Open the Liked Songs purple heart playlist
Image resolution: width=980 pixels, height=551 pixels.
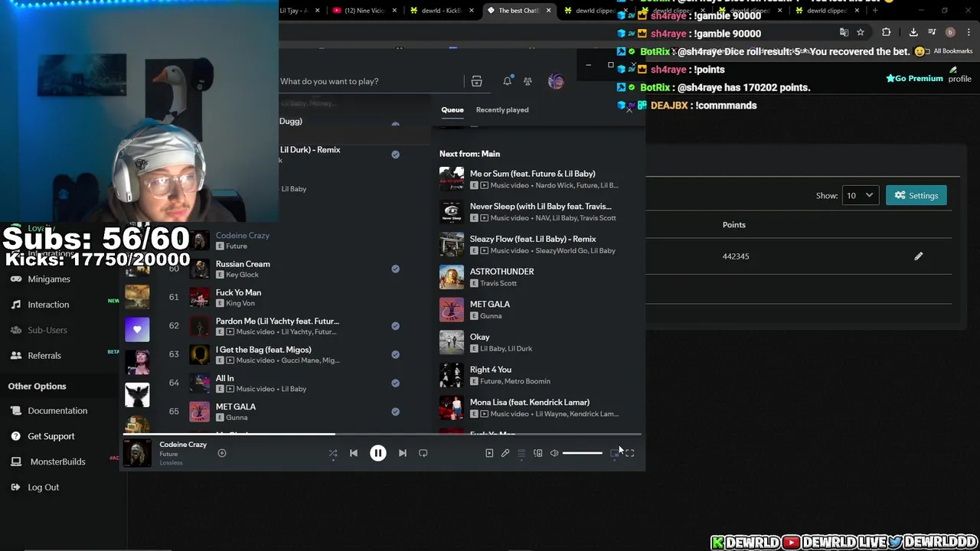point(137,329)
